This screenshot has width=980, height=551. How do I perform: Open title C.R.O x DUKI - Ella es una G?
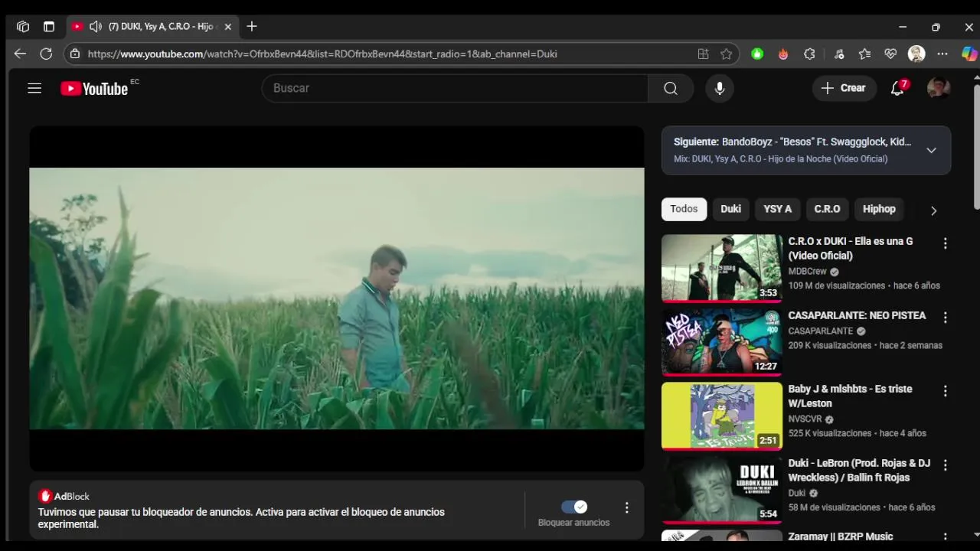coord(851,248)
